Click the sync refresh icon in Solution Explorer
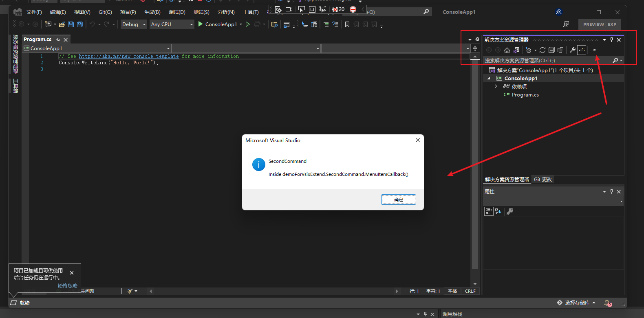The image size is (644, 318). [543, 50]
